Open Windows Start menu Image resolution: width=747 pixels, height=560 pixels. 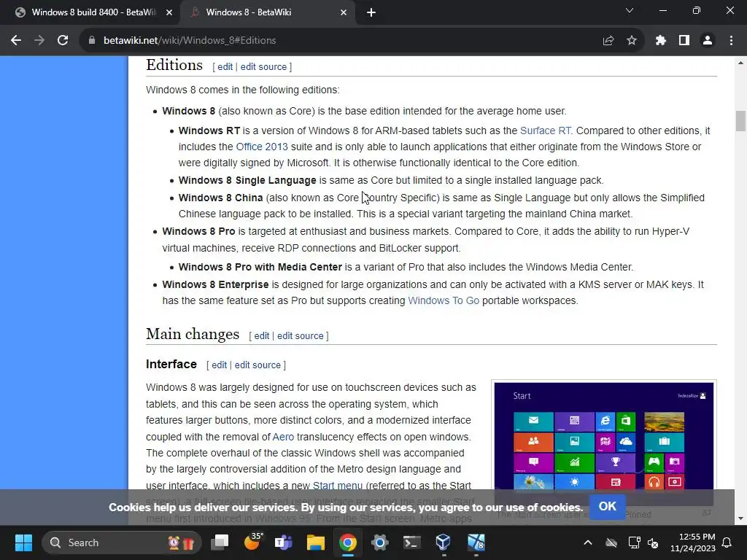(23, 542)
